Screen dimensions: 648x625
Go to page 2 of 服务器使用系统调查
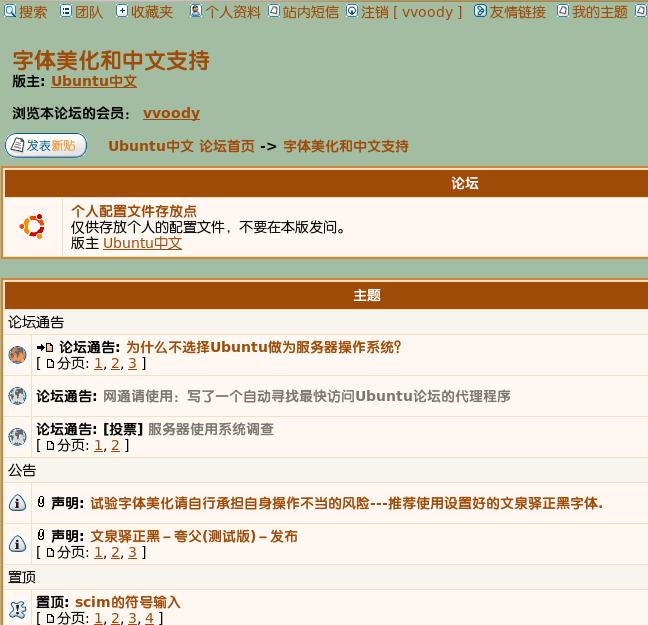point(115,446)
